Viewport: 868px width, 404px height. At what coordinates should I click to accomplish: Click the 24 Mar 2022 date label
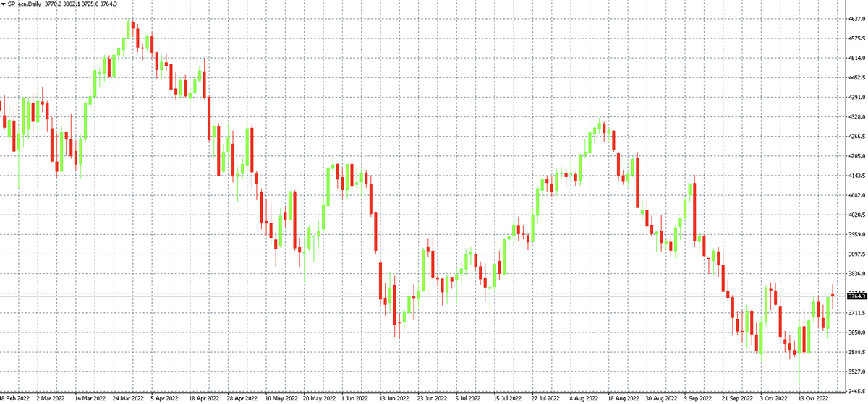127,398
